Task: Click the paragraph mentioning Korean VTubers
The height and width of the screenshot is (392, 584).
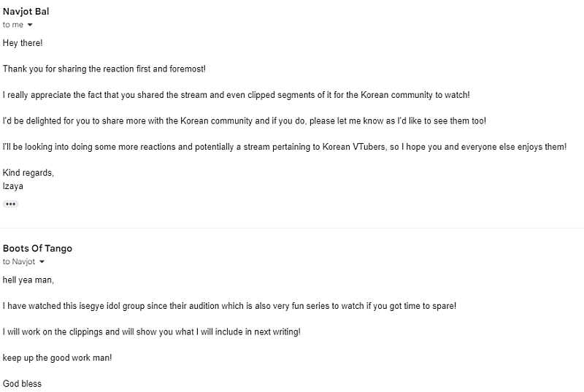Action: click(x=285, y=147)
